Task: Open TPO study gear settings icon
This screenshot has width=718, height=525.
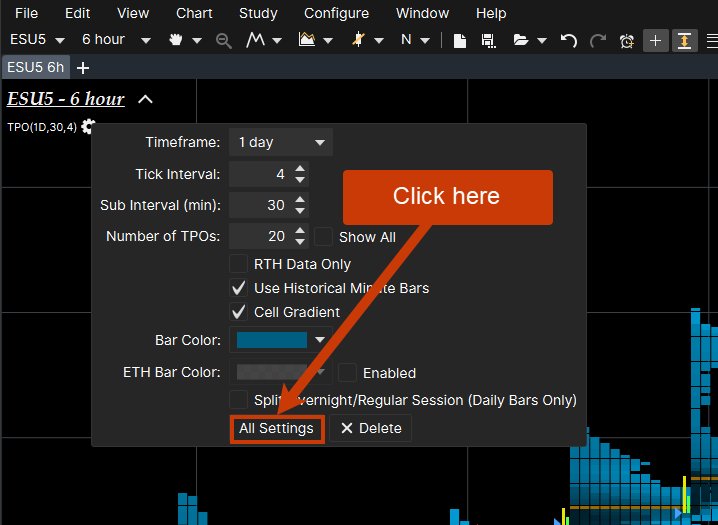Action: tap(89, 127)
